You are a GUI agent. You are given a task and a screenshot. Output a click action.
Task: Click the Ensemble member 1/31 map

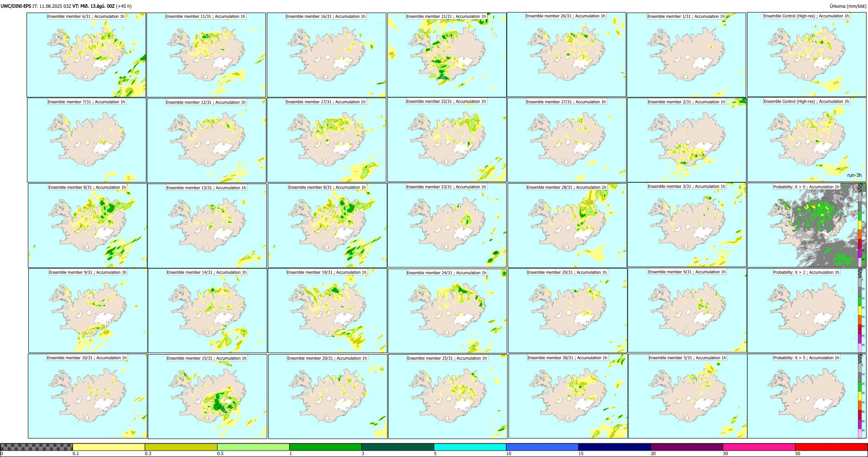pos(686,55)
